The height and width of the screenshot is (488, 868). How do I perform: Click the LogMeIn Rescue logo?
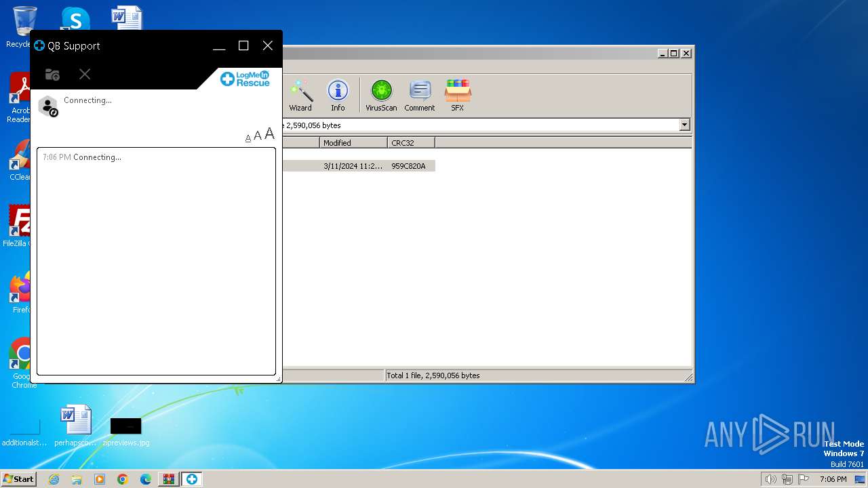[245, 79]
